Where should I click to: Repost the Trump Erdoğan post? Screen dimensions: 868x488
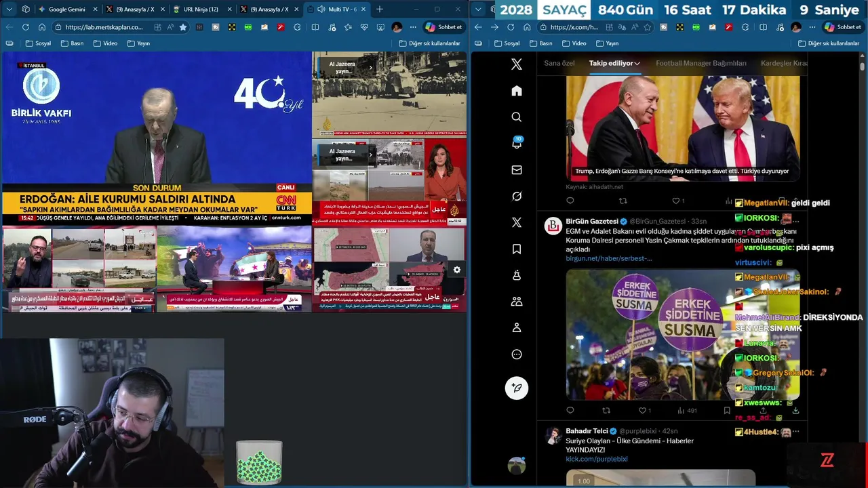point(623,201)
